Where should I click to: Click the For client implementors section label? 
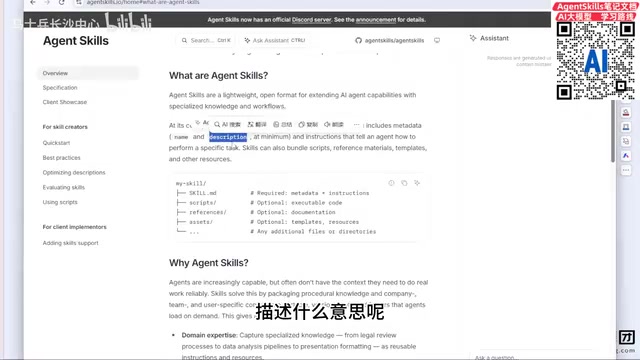(74, 227)
